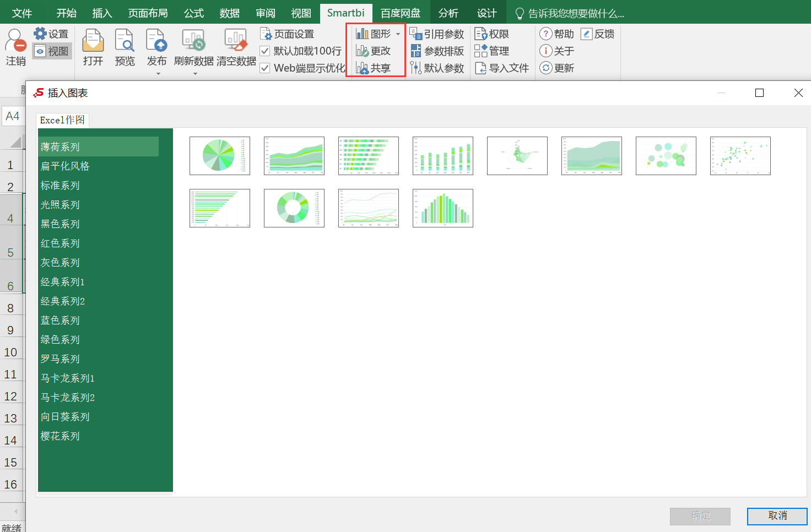Expand the 发布 dropdown arrow
811x532 pixels.
coord(158,74)
